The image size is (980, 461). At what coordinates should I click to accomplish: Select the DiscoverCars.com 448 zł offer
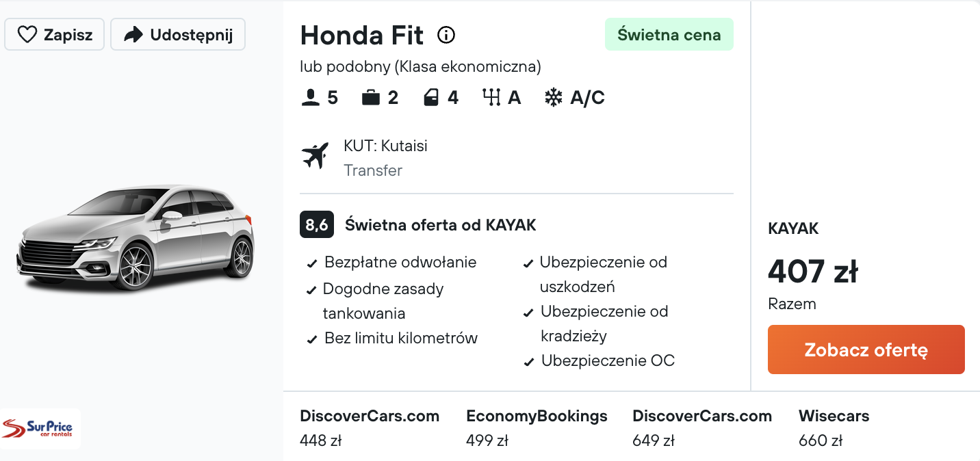point(370,428)
